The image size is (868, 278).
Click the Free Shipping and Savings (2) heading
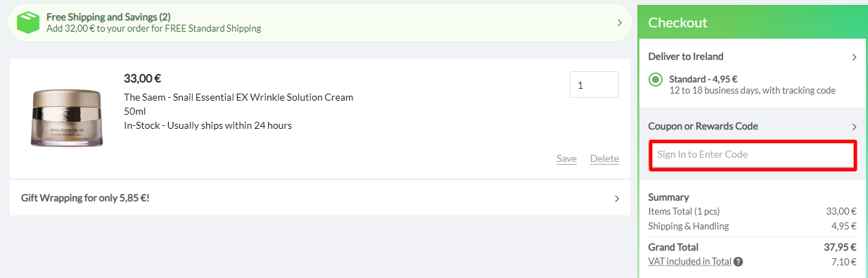[108, 16]
